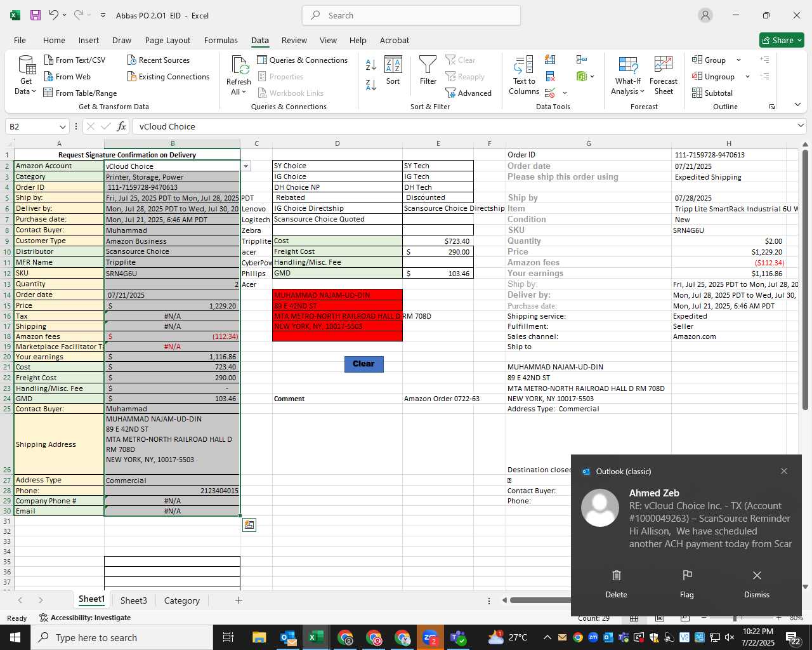The width and height of the screenshot is (812, 650).
Task: Sort Z to A descending
Action: 371,84
